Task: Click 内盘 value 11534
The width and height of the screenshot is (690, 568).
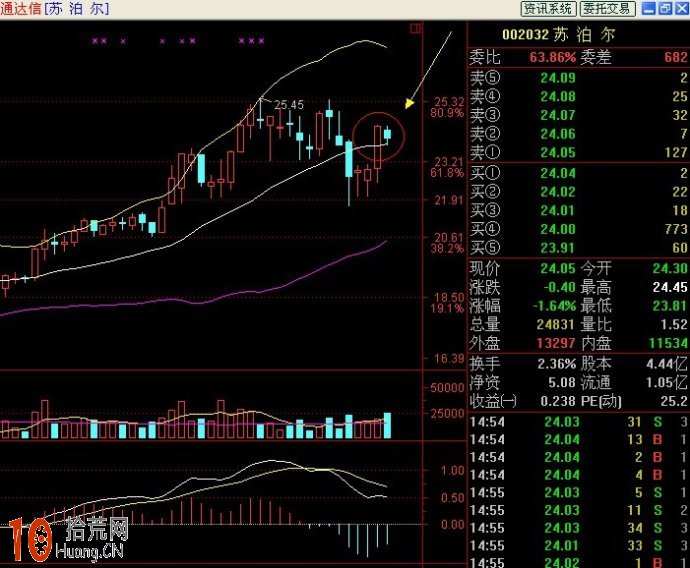Action: pos(668,343)
